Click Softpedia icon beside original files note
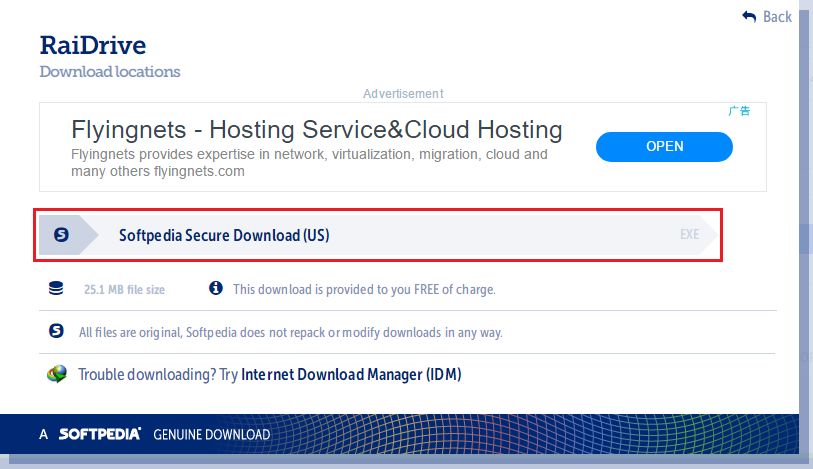The width and height of the screenshot is (813, 469). coord(56,331)
